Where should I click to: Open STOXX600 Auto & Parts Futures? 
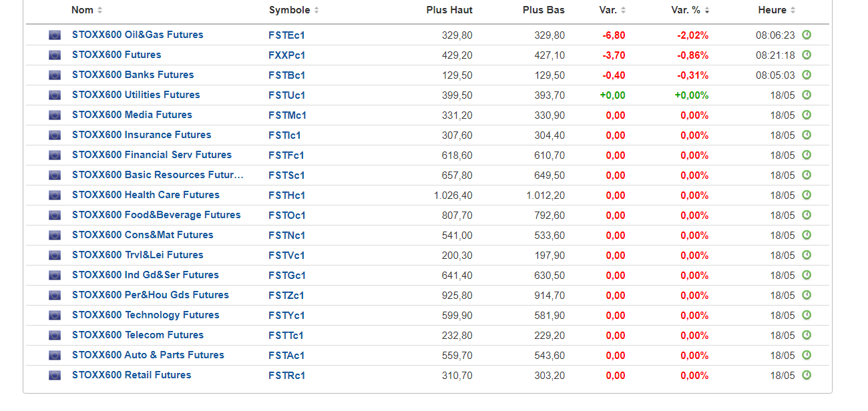[x=148, y=355]
